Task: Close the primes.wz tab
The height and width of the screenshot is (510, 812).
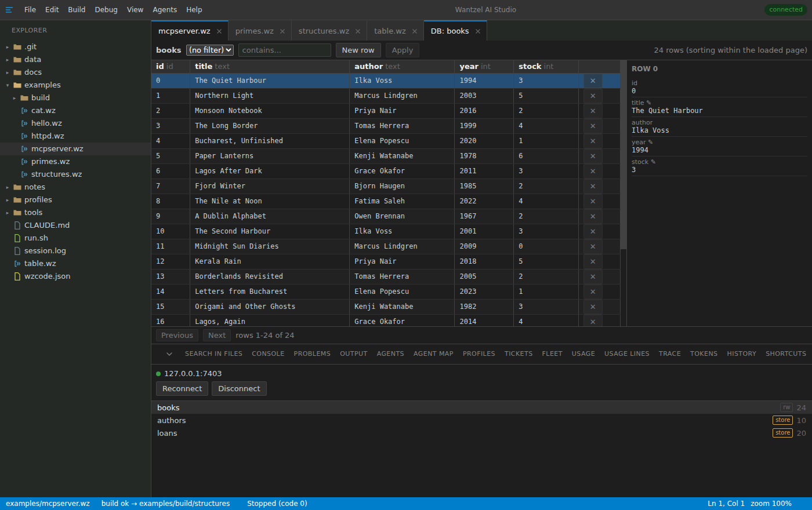Action: click(x=282, y=31)
